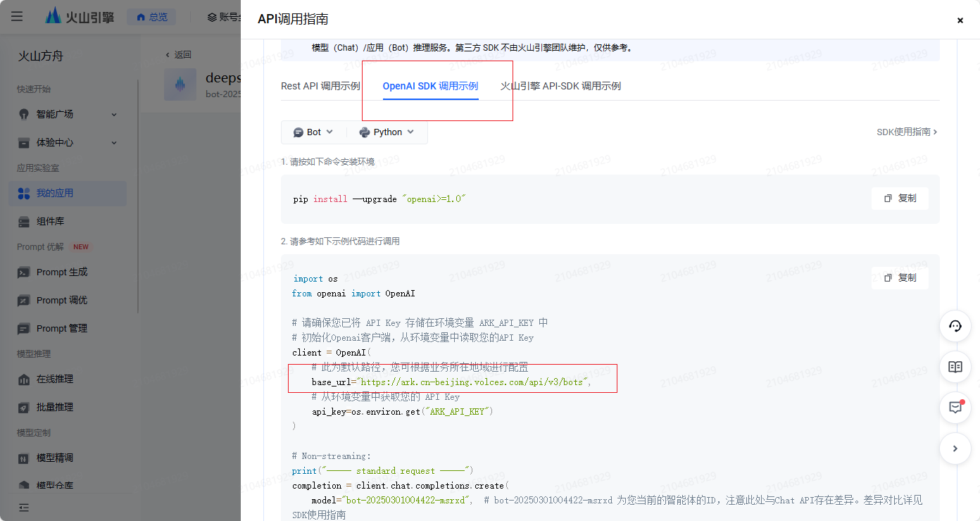Screen dimensions: 980x521
Task: Copy the sample Python code
Action: pyautogui.click(x=900, y=278)
